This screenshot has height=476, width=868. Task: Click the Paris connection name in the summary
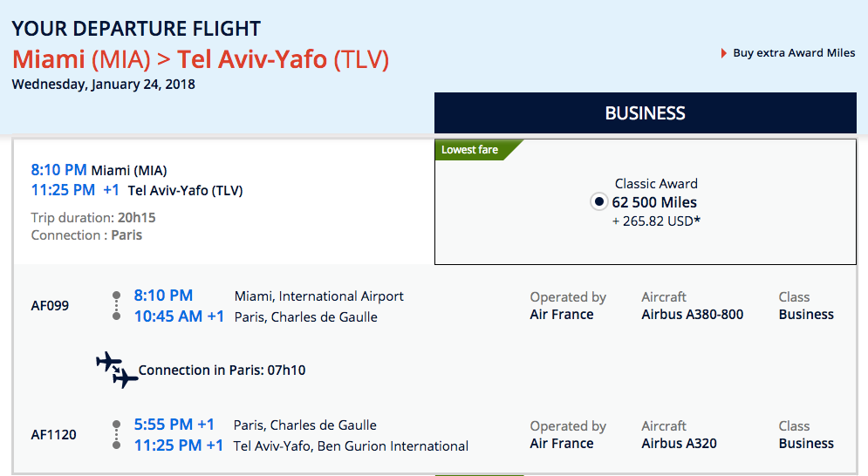[x=126, y=235]
